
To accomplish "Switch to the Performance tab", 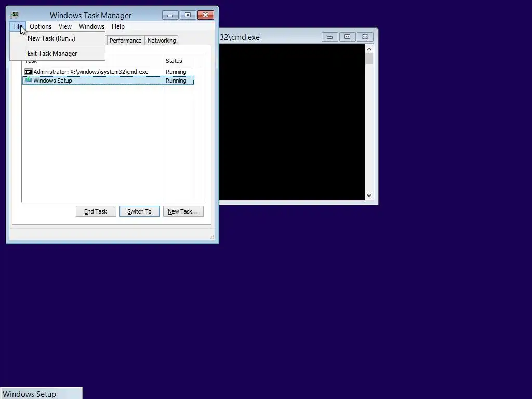I will point(126,41).
